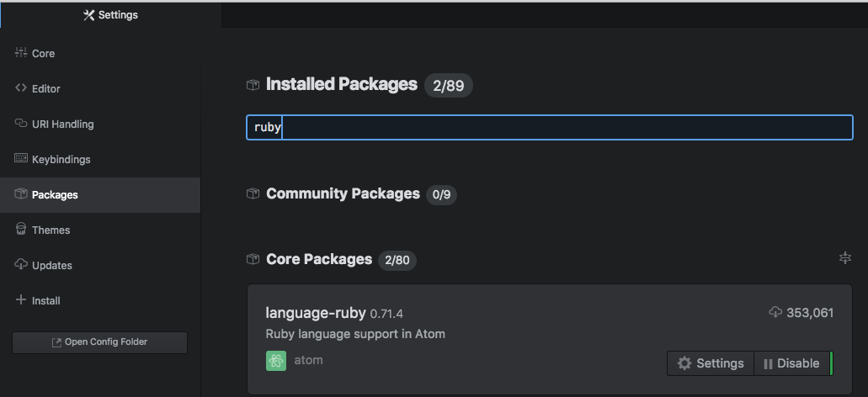Click the Core sliders icon in sidebar

point(21,53)
